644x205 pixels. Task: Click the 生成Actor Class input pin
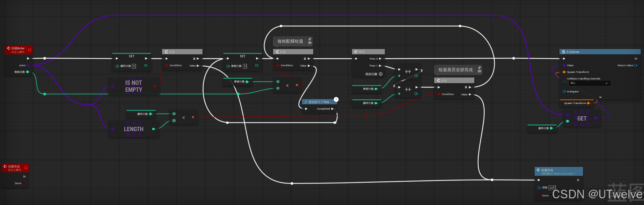tap(564, 66)
